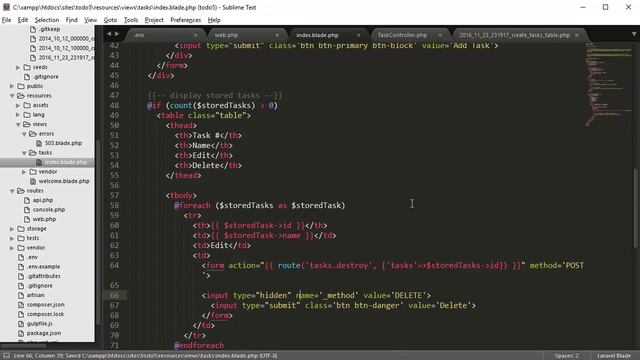
Task: Close the .env tab
Action: tap(196, 35)
